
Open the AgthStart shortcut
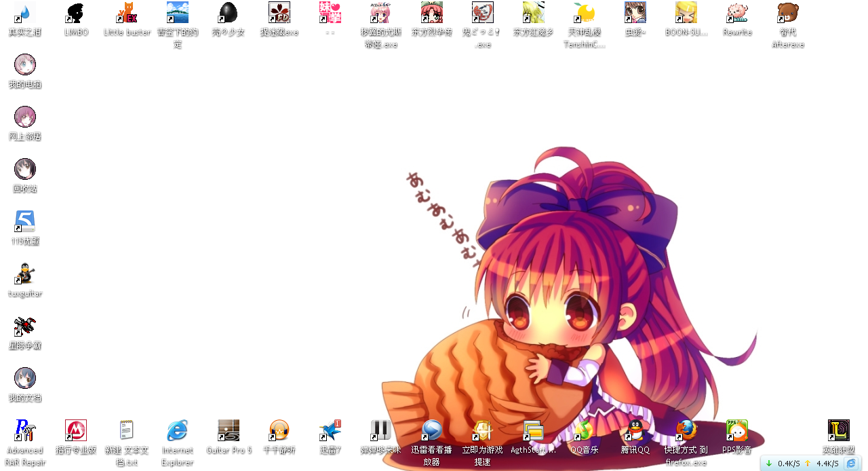(534, 430)
